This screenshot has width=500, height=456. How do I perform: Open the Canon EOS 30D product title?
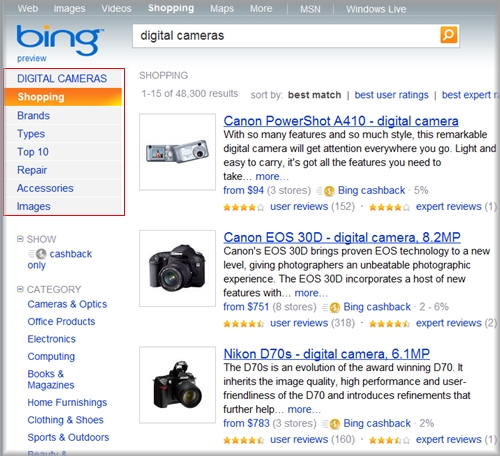(342, 237)
